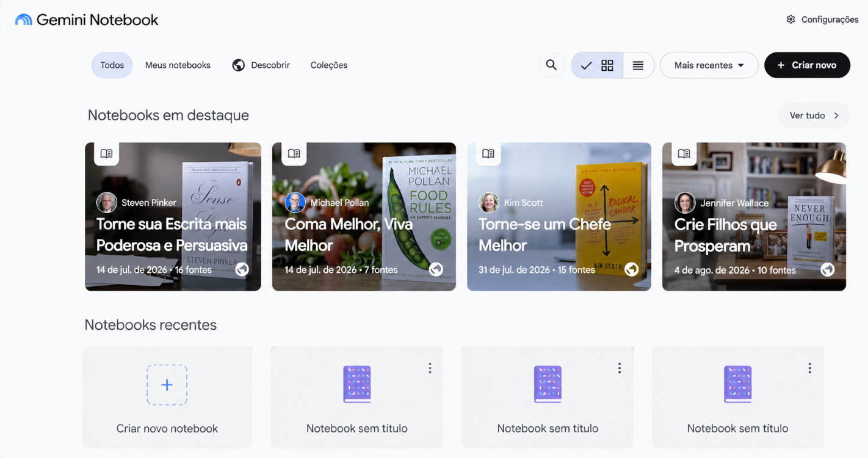Open the first Notebook sem título notebook icon
Screen dimensions: 868x458
point(357,384)
